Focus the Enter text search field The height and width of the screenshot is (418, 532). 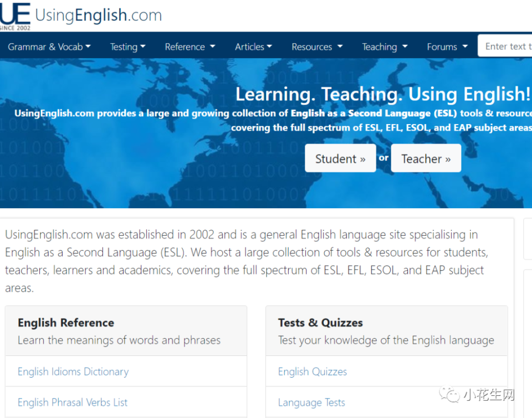tap(505, 46)
